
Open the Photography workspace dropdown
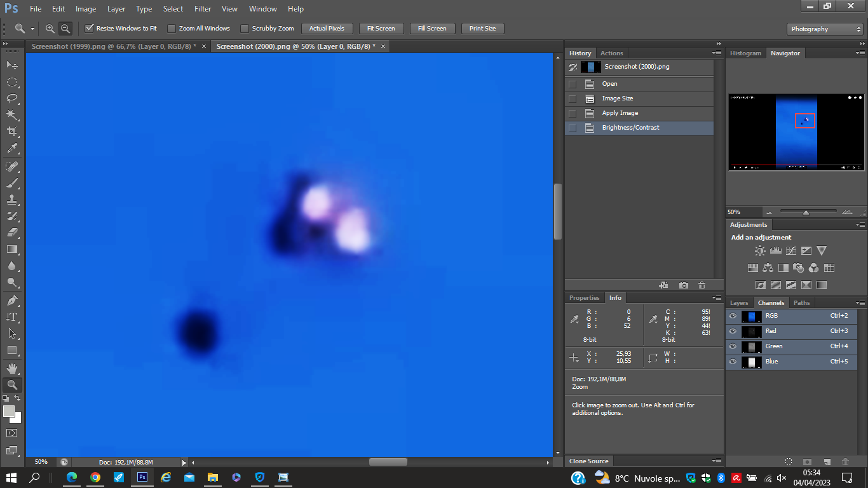pyautogui.click(x=825, y=29)
